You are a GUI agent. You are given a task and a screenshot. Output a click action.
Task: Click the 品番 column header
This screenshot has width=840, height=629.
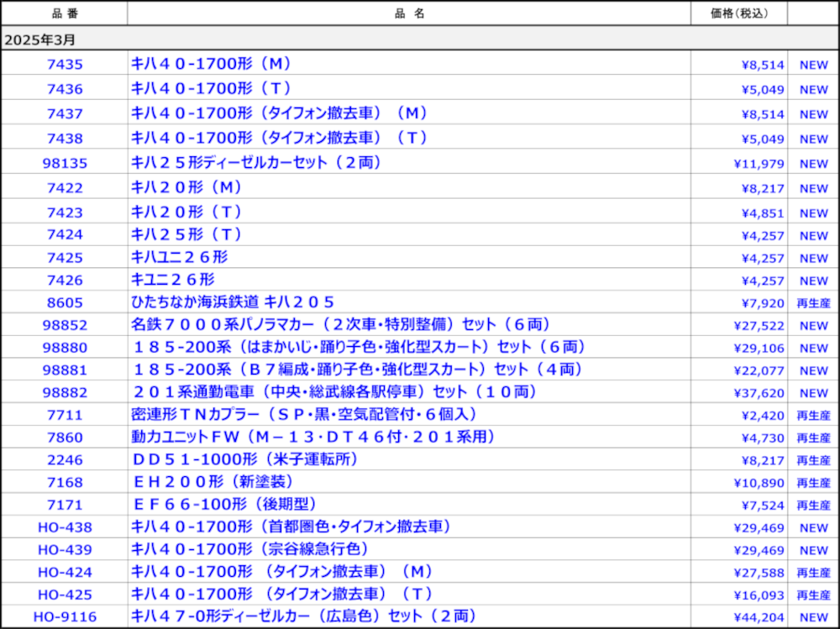coord(65,13)
